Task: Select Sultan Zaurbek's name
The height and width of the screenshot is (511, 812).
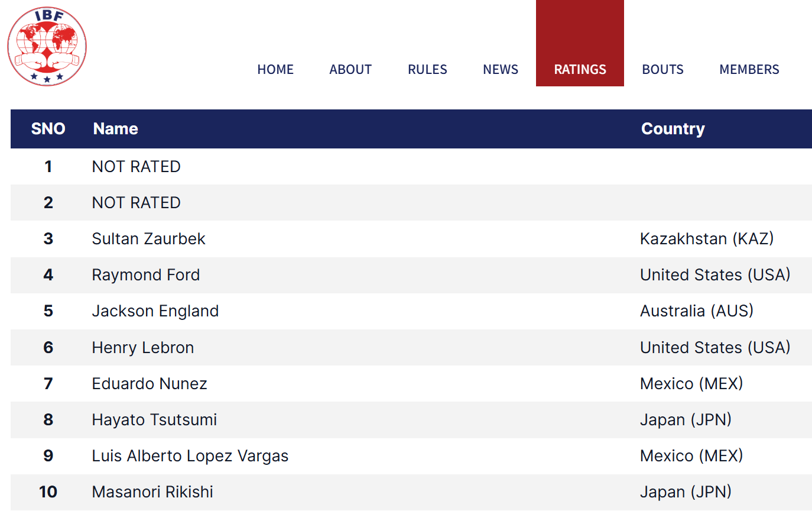Action: tap(149, 239)
